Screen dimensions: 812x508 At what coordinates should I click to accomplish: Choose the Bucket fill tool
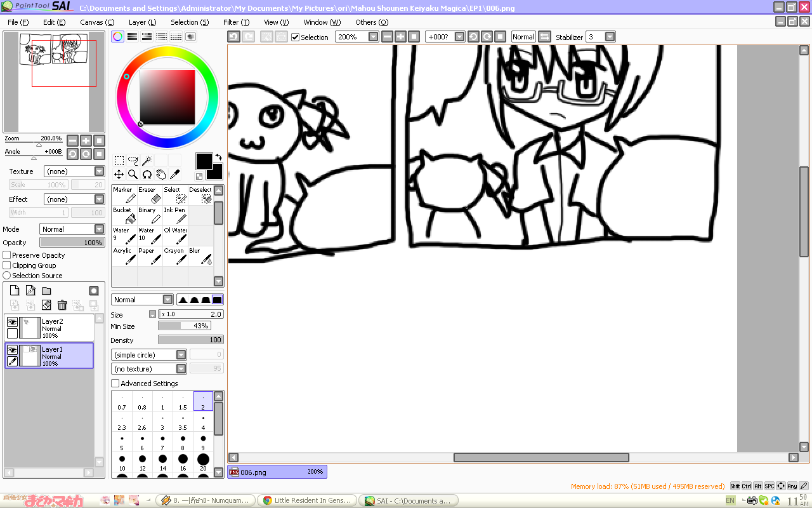124,215
